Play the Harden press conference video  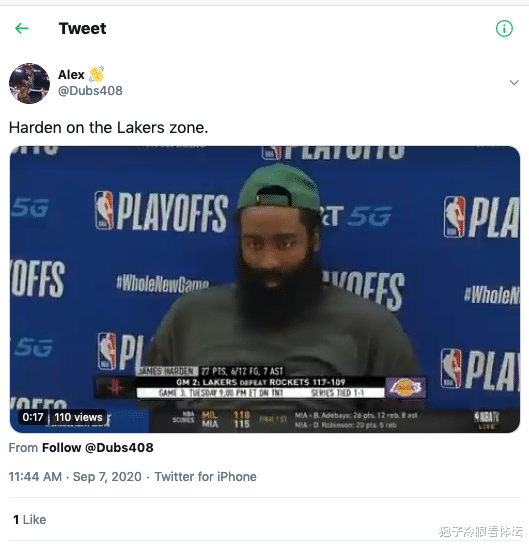coord(265,289)
